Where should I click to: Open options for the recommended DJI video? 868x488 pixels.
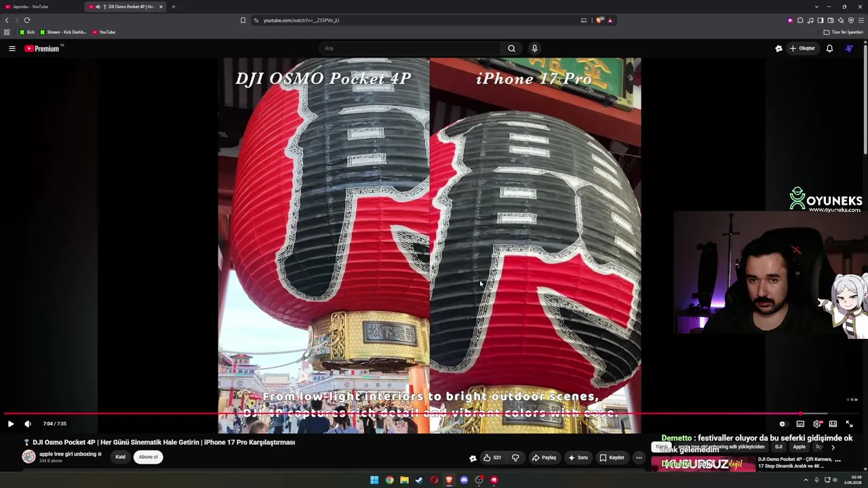pos(838,460)
